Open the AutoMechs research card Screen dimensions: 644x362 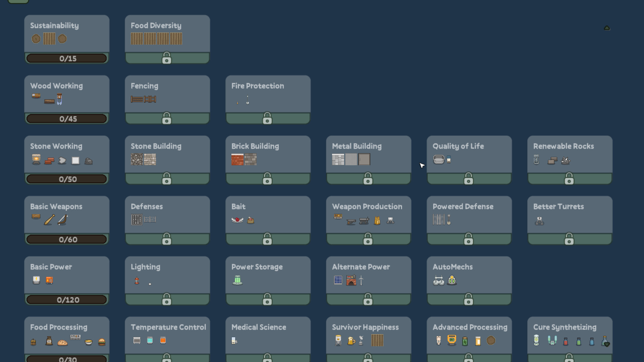coord(469,281)
